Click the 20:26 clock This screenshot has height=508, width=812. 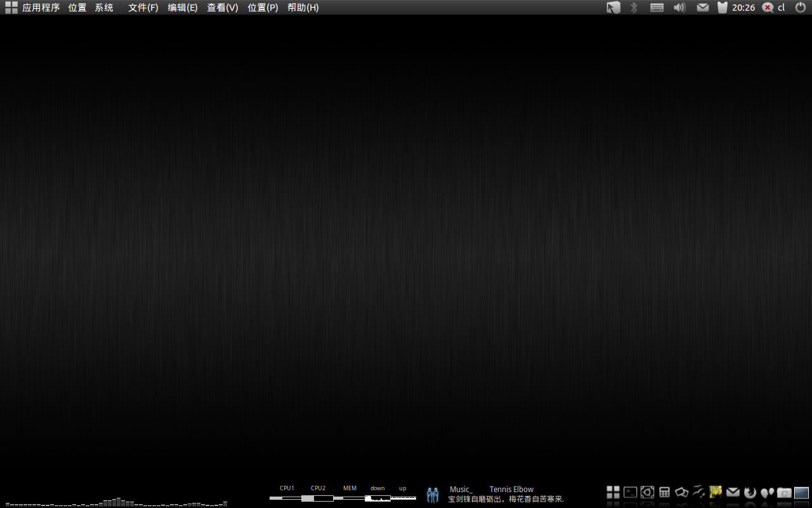point(743,8)
